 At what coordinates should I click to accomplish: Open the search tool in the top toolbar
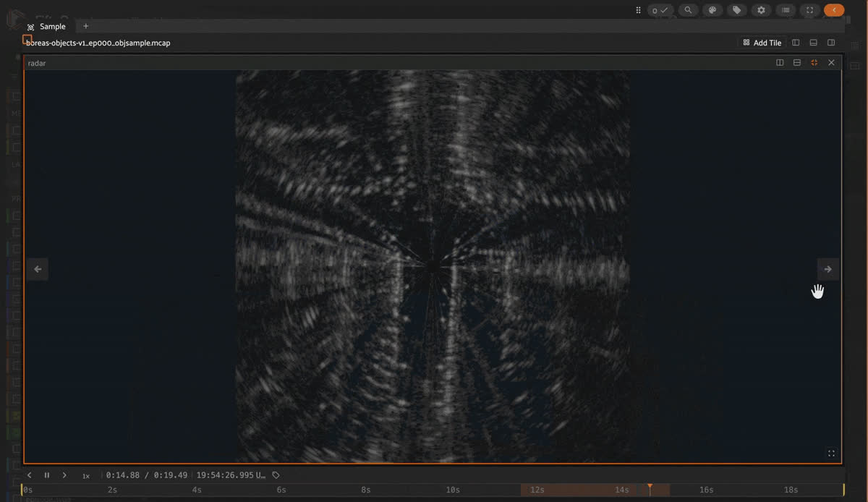coord(689,10)
